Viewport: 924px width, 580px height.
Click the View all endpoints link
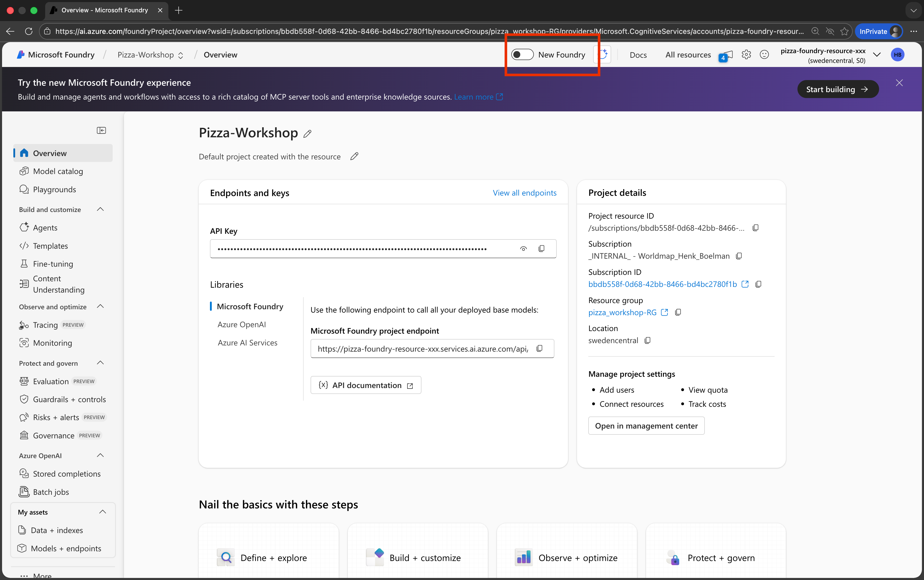524,193
